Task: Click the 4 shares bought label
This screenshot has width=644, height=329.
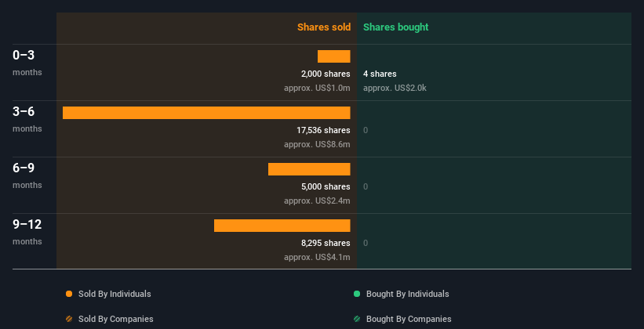Action: 380,74
